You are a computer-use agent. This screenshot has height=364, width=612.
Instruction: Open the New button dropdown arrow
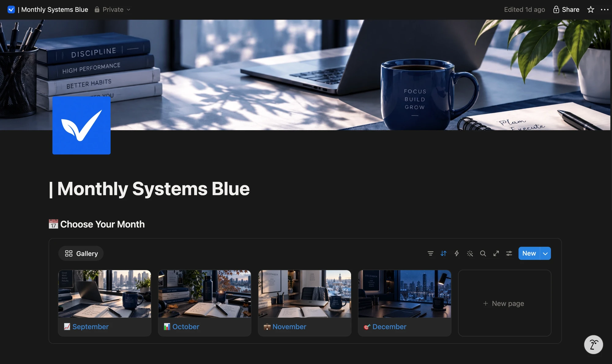545,253
